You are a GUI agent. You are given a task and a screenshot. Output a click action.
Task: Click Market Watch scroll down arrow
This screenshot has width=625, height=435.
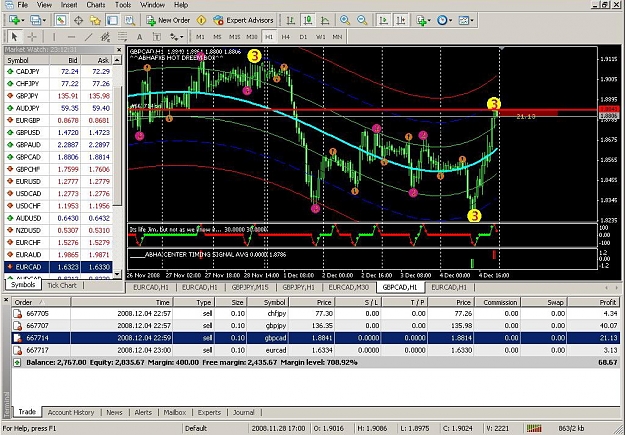(x=117, y=274)
